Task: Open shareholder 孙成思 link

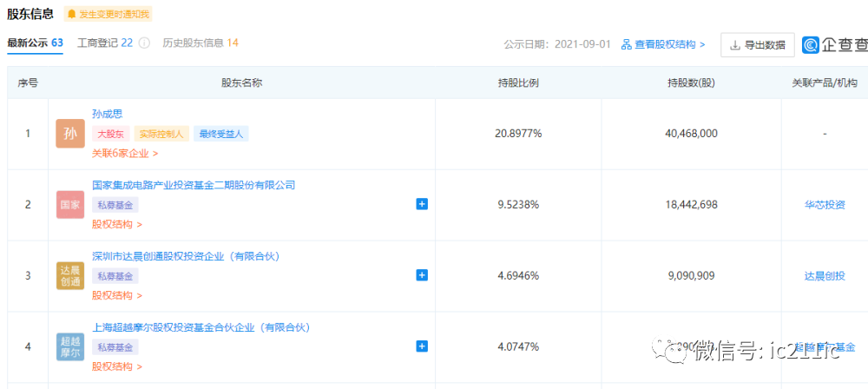Action: tap(108, 114)
